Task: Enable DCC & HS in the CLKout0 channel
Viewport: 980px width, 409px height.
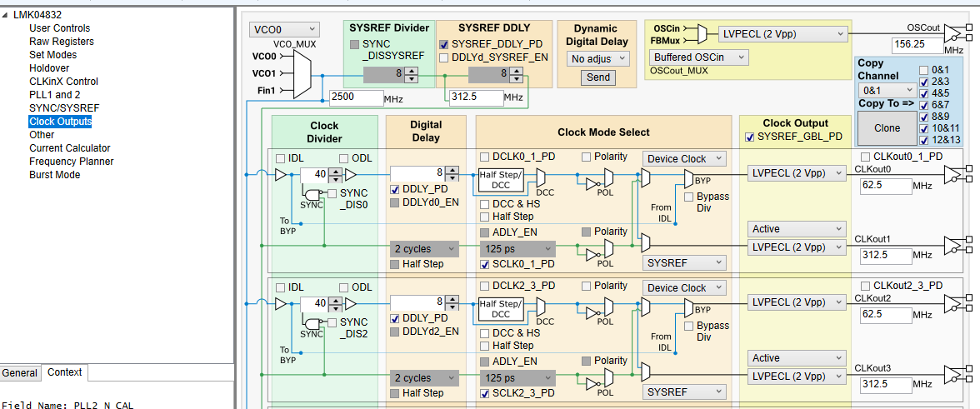Action: tap(485, 204)
